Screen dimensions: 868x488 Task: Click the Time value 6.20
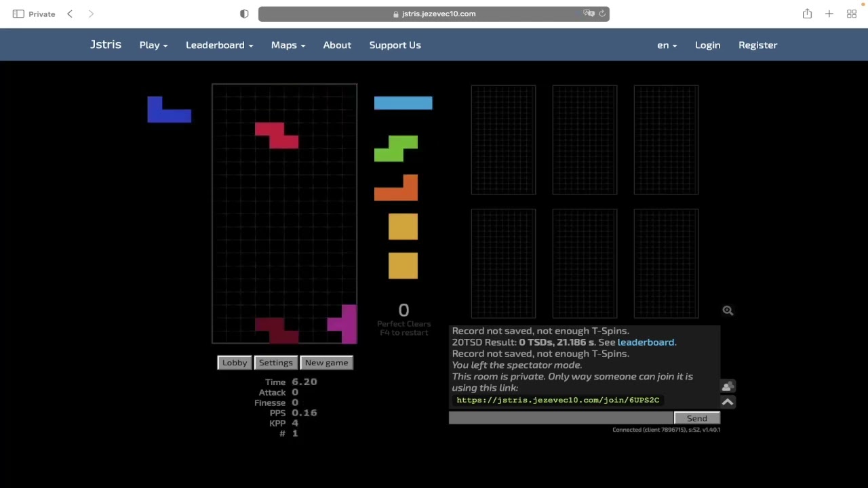[304, 382]
